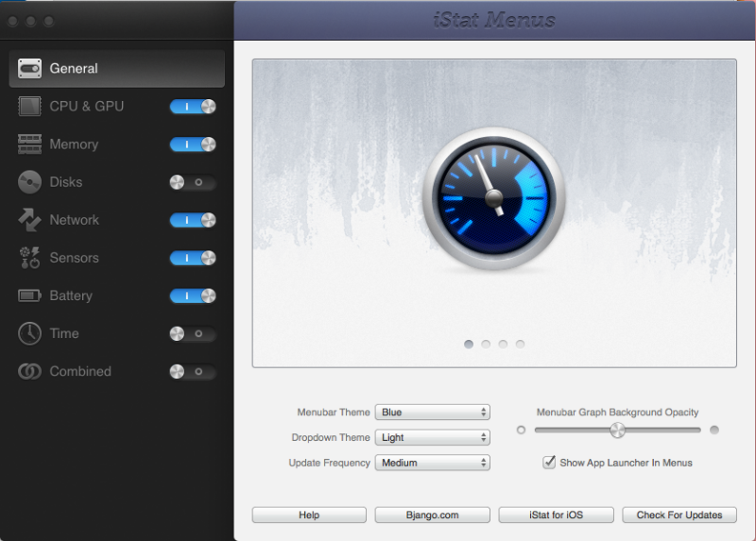The image size is (756, 541).
Task: Turn off the Network switch
Action: pyautogui.click(x=193, y=220)
